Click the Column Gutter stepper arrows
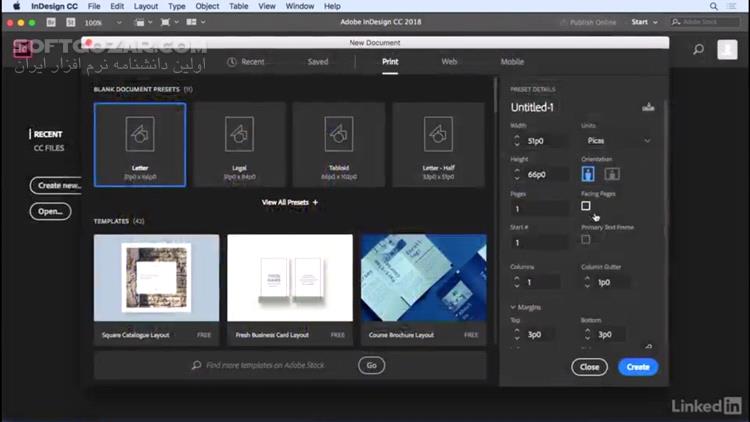 (x=587, y=282)
